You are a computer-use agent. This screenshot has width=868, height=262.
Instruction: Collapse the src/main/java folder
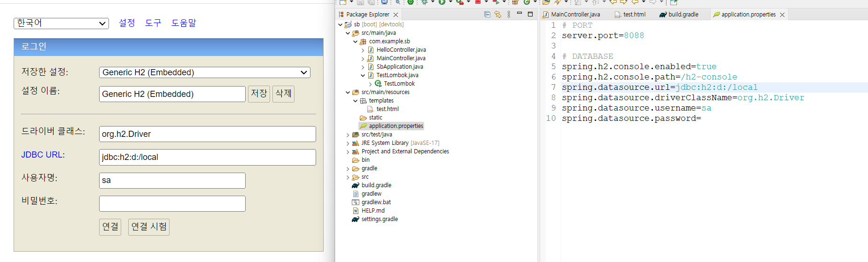[348, 33]
